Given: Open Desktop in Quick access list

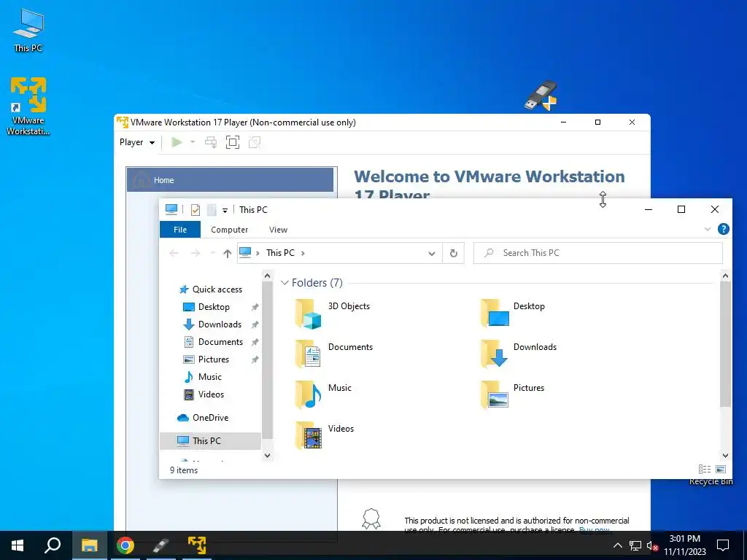Looking at the screenshot, I should [x=214, y=307].
